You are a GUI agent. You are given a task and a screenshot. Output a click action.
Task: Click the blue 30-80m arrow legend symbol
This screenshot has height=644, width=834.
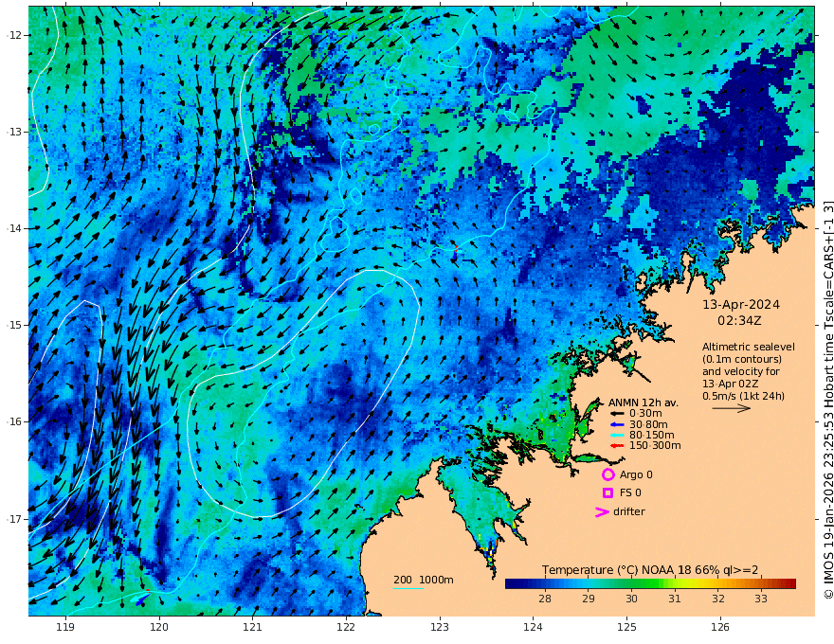click(x=616, y=424)
